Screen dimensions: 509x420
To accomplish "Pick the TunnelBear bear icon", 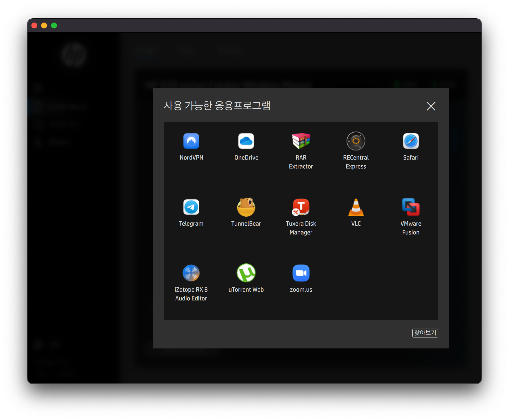I will tap(246, 207).
